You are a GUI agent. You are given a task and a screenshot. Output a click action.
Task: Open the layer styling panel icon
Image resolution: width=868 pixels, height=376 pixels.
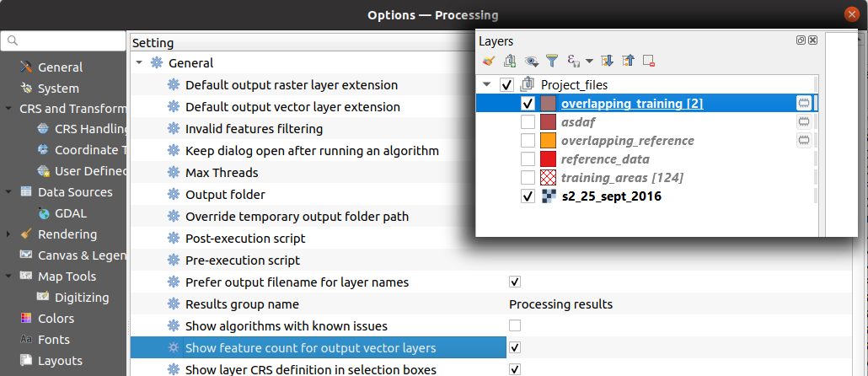488,61
